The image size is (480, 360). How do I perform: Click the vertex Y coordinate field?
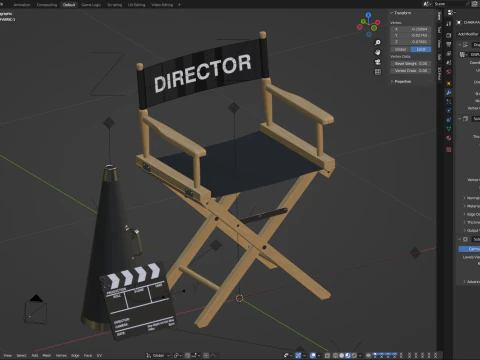(411, 35)
